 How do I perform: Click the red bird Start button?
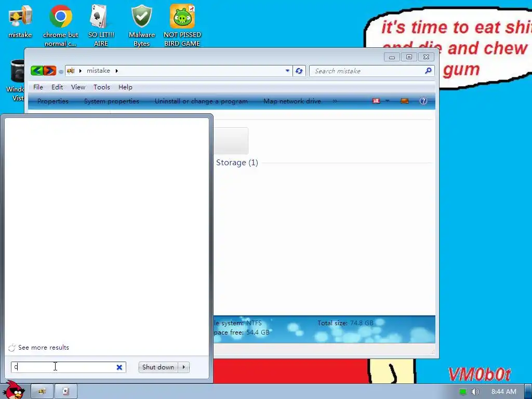pyautogui.click(x=14, y=390)
